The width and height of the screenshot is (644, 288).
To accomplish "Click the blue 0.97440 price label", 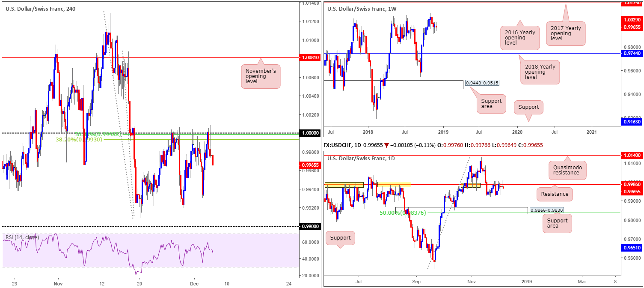I will click(x=632, y=53).
